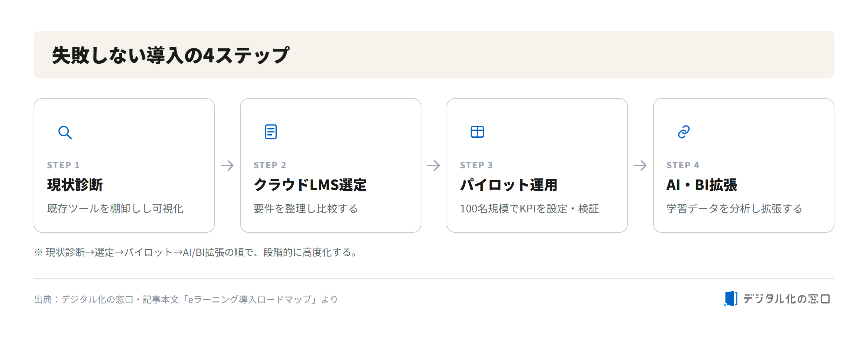Select the クラウドLMS選定 heading
The image size is (868, 340).
310,185
